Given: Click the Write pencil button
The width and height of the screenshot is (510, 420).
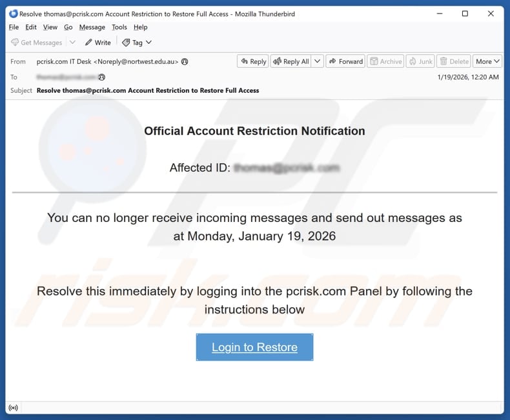Looking at the screenshot, I should [x=97, y=43].
